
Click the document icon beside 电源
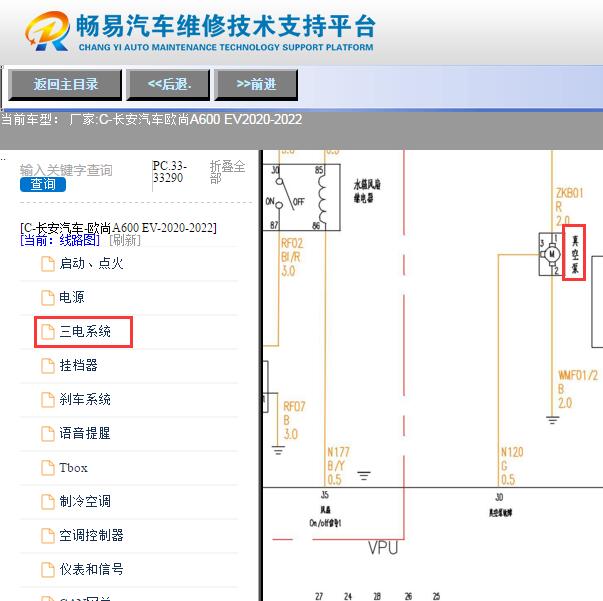(x=48, y=298)
